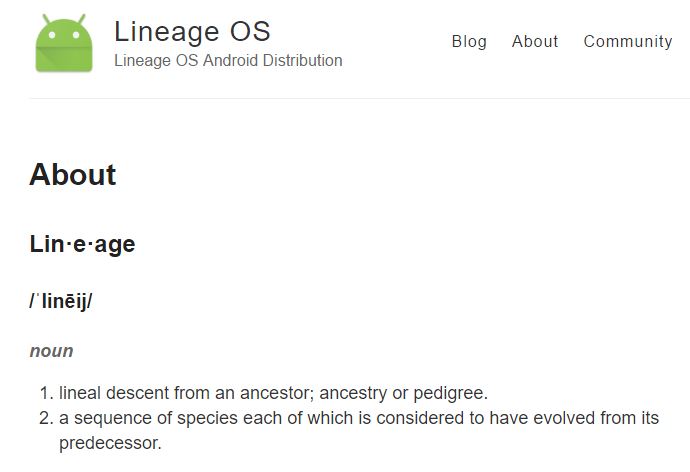Click the horizontal divider below the header
The image size is (690, 472).
359,98
